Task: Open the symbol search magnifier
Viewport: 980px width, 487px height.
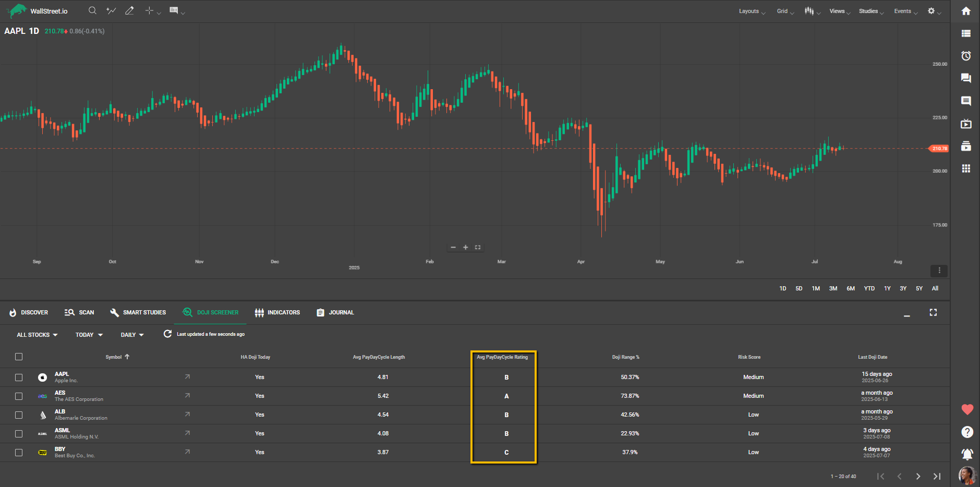Action: (x=92, y=10)
